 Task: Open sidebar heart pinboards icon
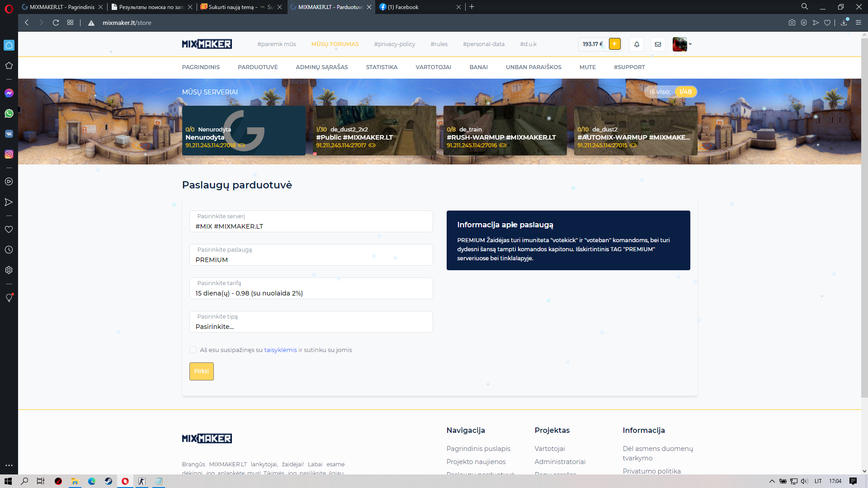(9, 230)
